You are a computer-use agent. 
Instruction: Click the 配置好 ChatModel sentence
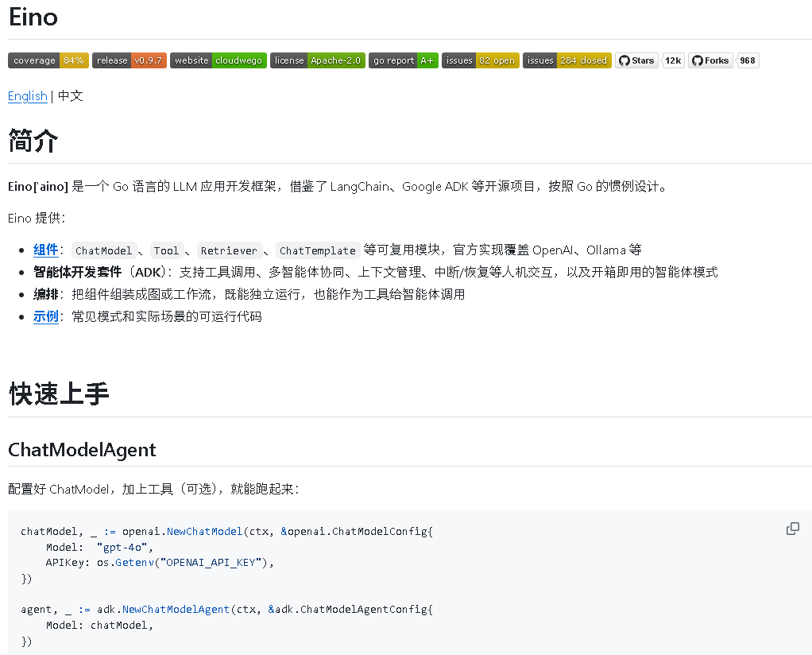(x=154, y=489)
